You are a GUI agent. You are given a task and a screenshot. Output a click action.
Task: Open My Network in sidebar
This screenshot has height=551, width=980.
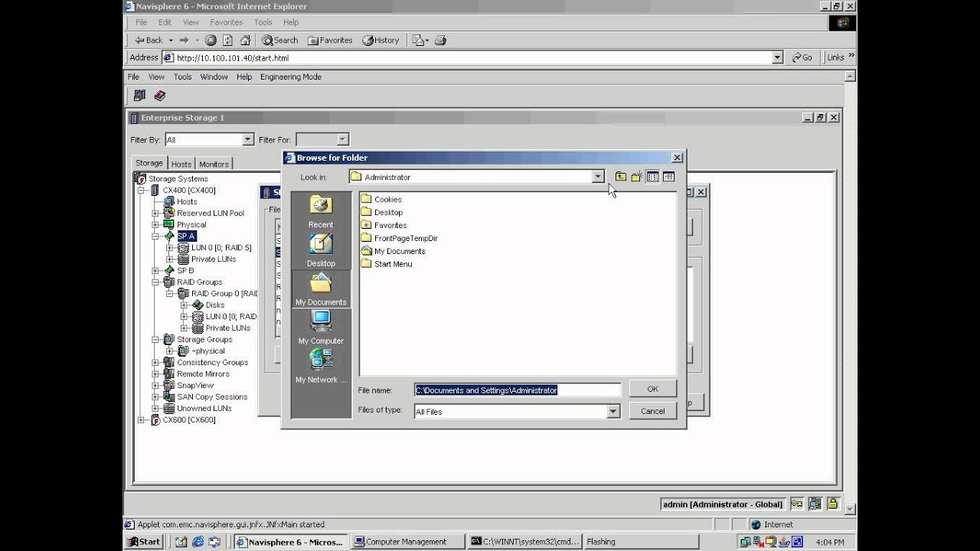point(321,367)
